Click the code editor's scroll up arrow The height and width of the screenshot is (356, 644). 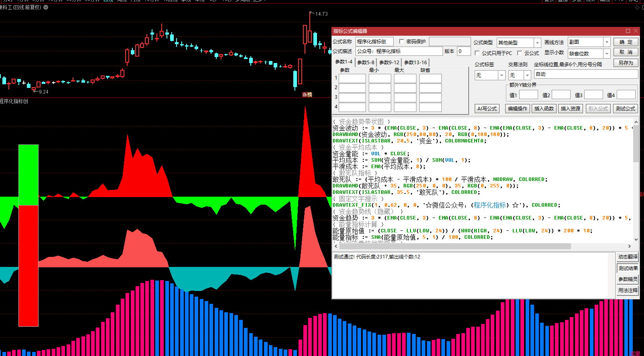click(x=636, y=122)
